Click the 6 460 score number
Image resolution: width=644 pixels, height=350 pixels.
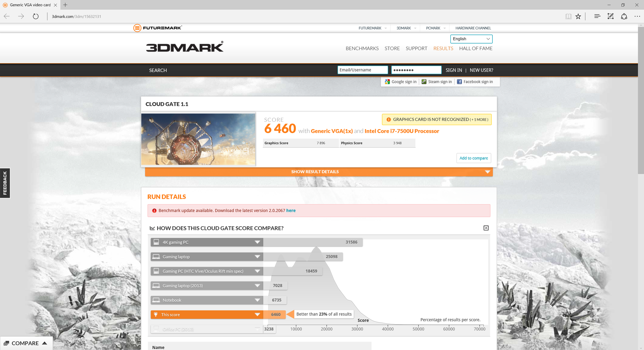coord(280,129)
